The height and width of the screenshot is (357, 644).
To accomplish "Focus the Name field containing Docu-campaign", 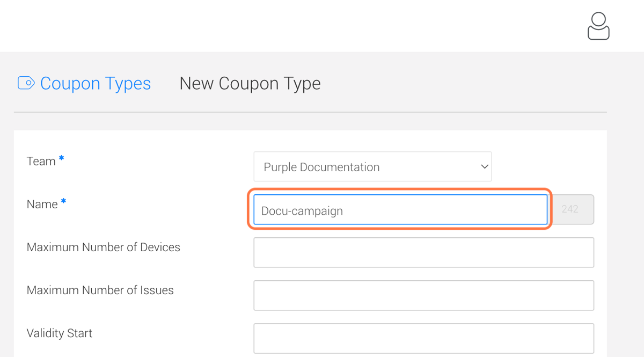I will [400, 210].
